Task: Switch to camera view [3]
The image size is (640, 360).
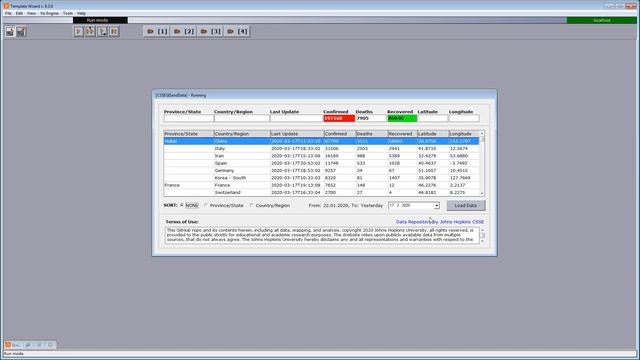Action: (x=210, y=31)
